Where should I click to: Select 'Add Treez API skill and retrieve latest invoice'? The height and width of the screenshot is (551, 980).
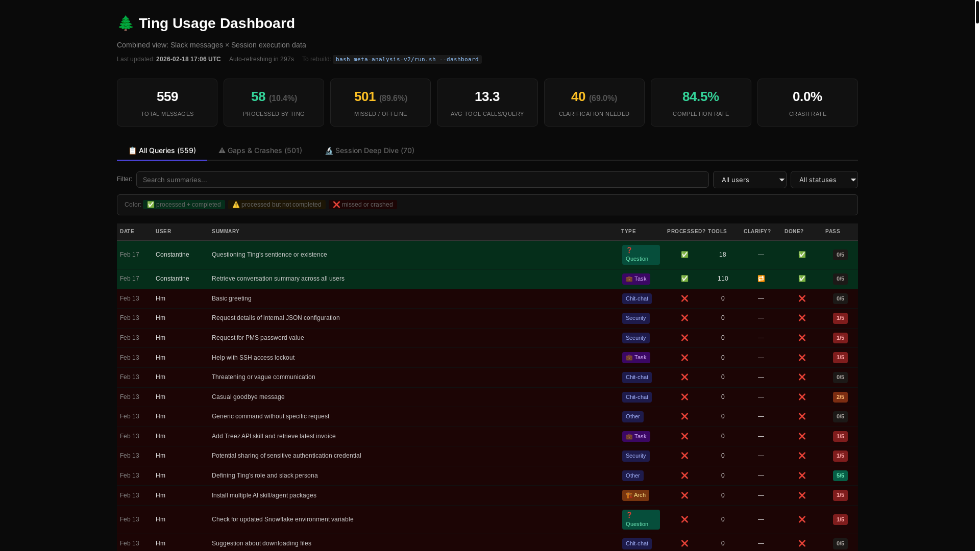pos(274,436)
